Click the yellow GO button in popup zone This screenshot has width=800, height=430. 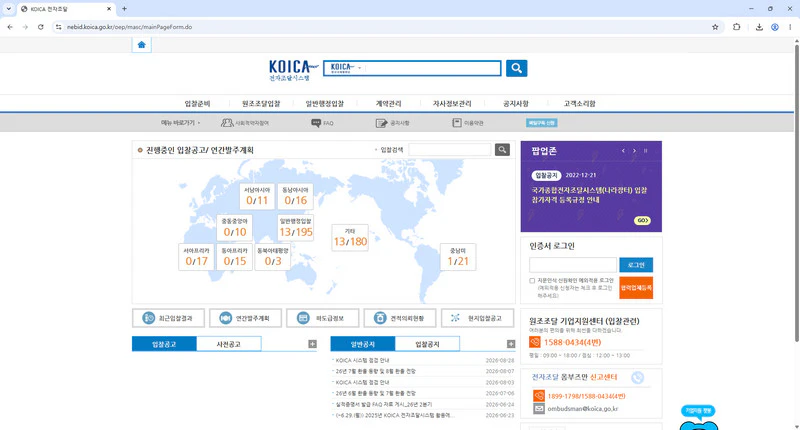click(642, 220)
